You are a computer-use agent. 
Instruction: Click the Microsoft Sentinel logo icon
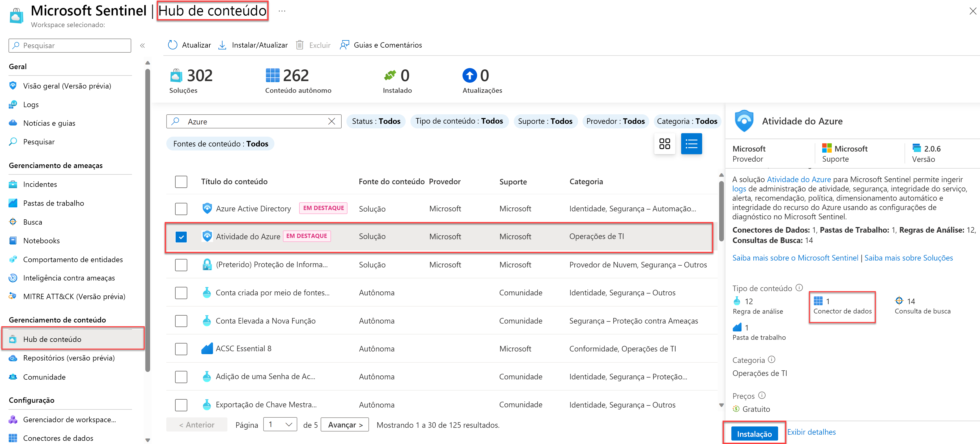(x=16, y=16)
